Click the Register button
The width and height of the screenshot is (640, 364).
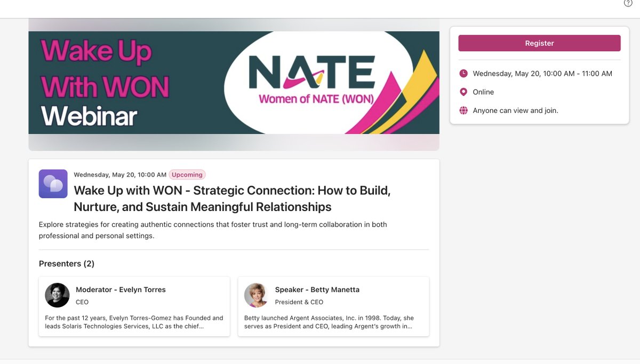click(539, 43)
